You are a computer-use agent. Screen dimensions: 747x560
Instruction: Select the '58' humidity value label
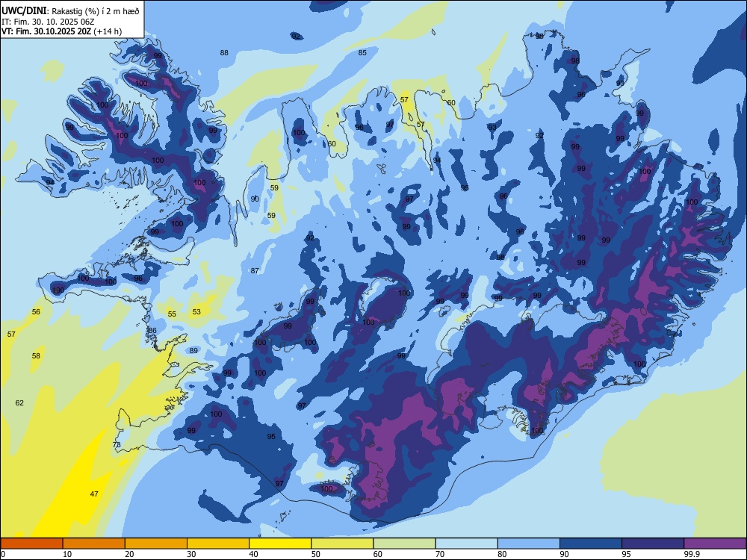(36, 355)
